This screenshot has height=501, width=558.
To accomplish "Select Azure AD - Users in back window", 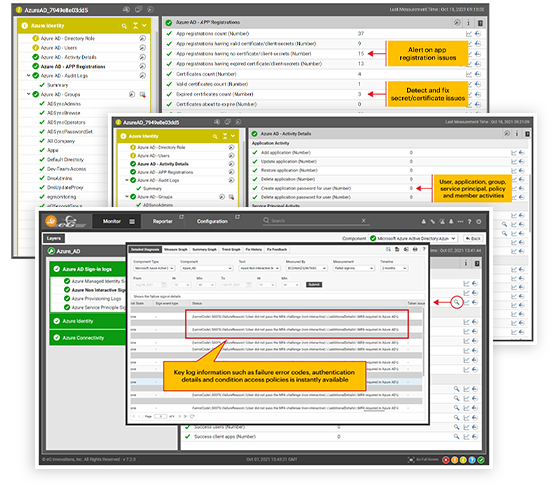I will coord(58,48).
